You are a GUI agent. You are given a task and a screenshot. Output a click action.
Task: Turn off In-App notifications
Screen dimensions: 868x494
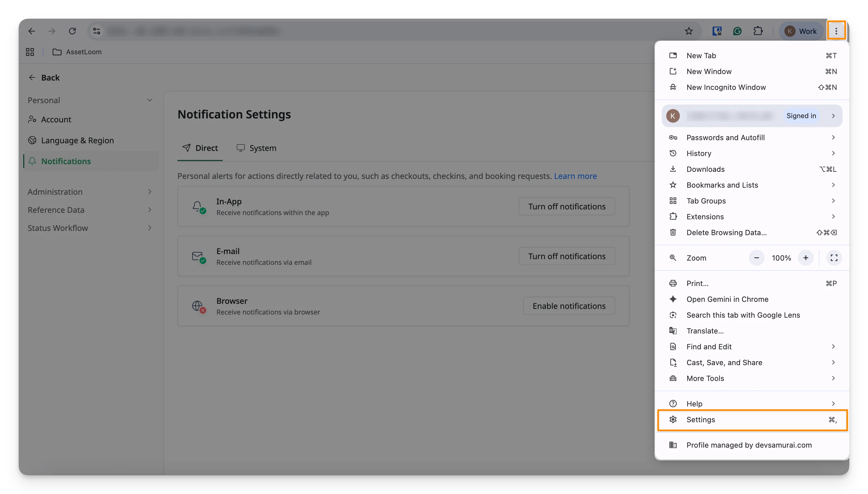(x=567, y=206)
